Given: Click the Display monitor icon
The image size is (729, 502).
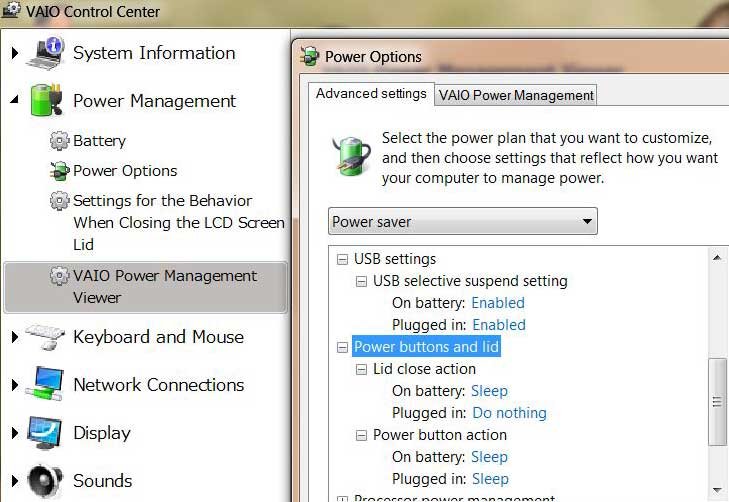Looking at the screenshot, I should coord(45,432).
